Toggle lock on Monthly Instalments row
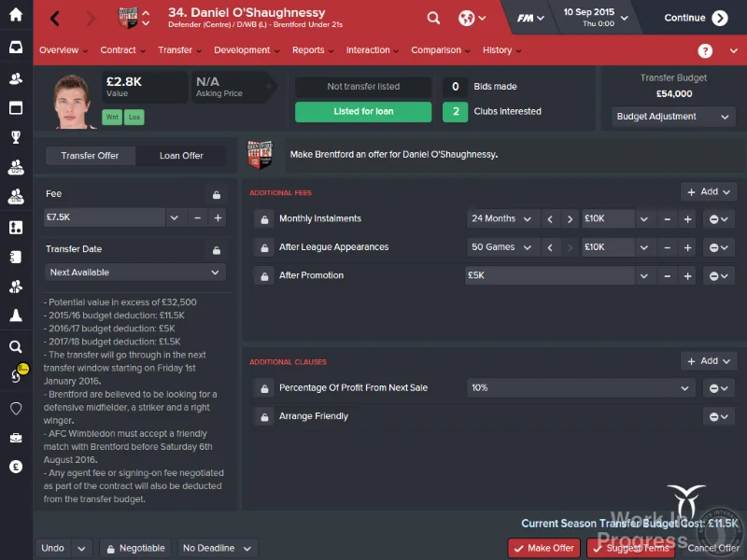Screen dimensions: 747x560 tap(264, 219)
